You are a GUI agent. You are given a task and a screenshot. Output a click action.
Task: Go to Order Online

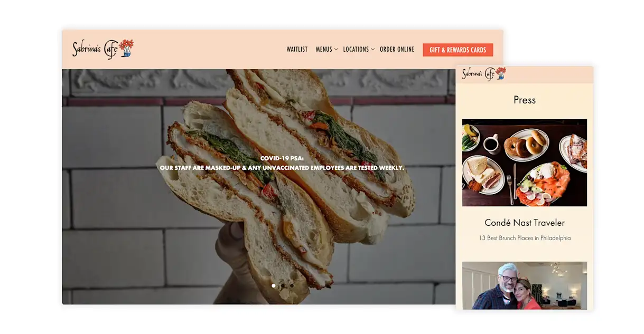pyautogui.click(x=397, y=50)
